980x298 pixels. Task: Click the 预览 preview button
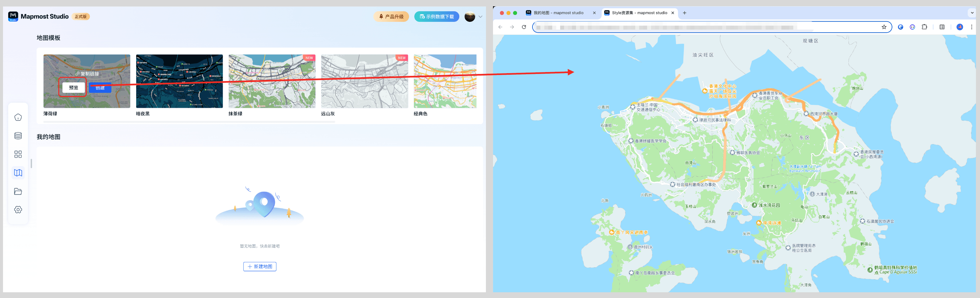tap(73, 88)
